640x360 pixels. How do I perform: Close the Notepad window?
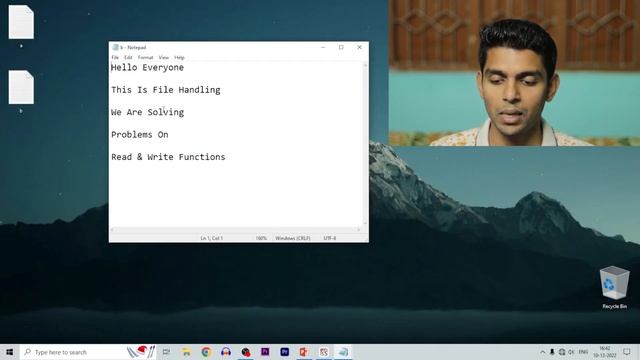pos(360,47)
